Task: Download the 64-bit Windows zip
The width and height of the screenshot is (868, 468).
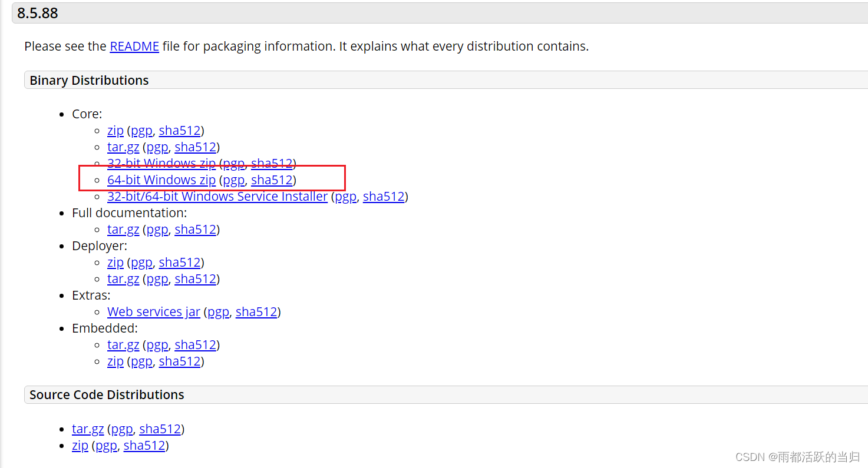Action: click(161, 180)
